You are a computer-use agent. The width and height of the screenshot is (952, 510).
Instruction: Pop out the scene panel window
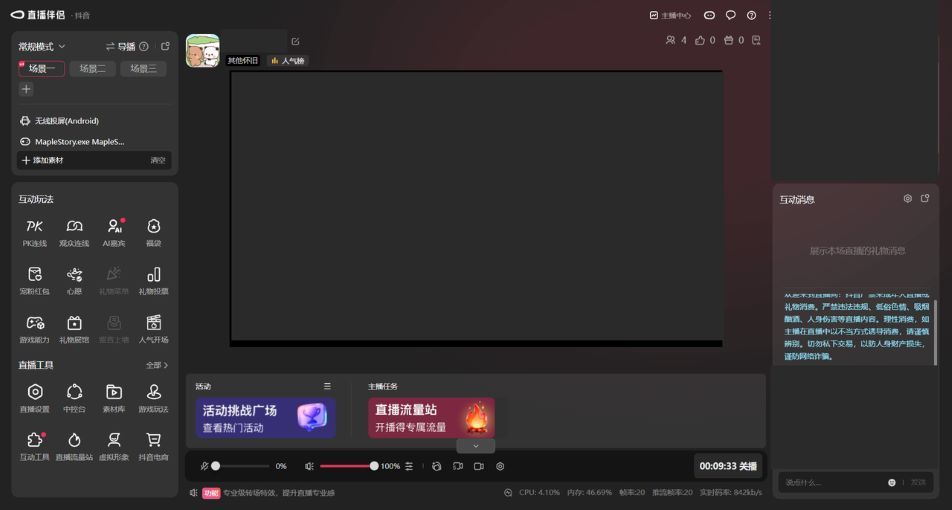coord(165,46)
